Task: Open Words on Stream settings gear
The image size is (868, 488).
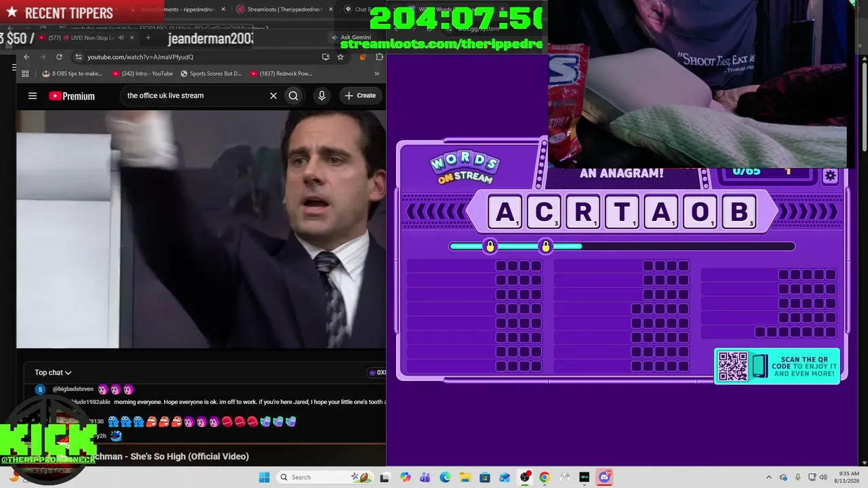Action: 831,176
